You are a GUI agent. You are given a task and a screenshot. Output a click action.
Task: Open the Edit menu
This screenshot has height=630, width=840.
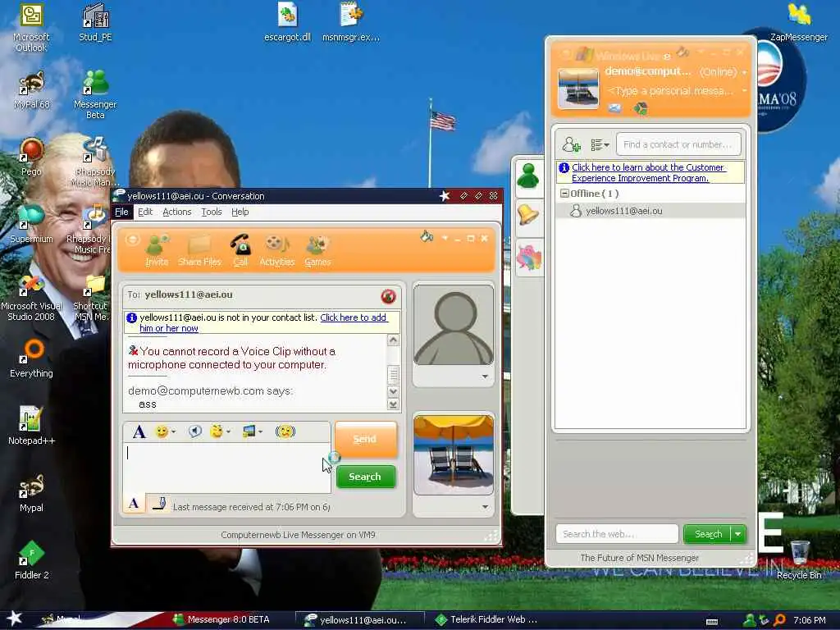coord(145,212)
